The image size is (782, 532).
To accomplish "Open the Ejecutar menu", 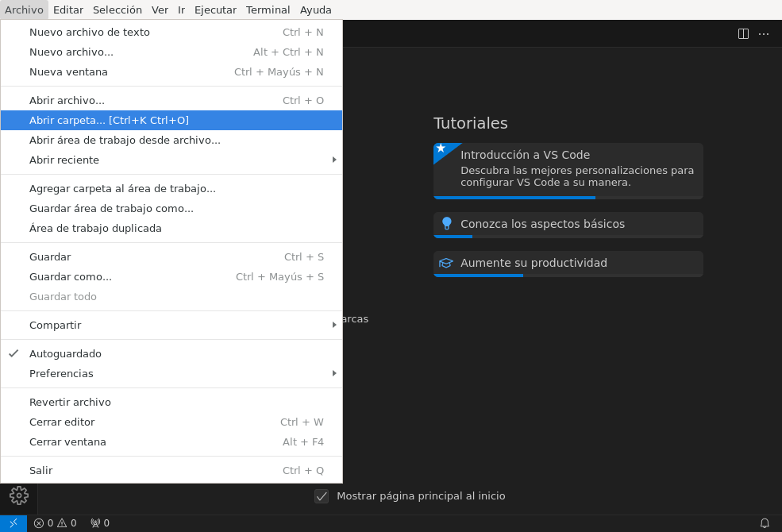I will [x=215, y=10].
